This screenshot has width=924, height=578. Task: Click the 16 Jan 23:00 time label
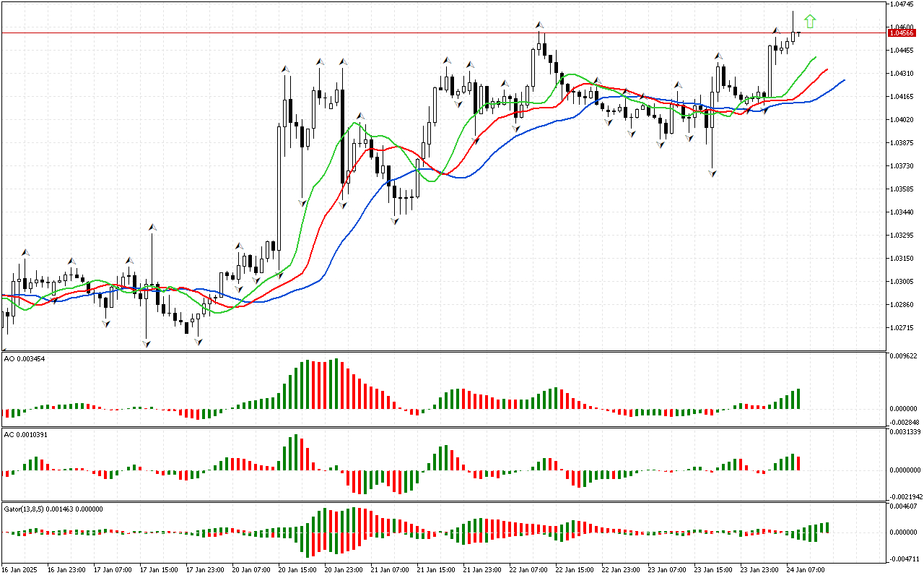click(65, 569)
